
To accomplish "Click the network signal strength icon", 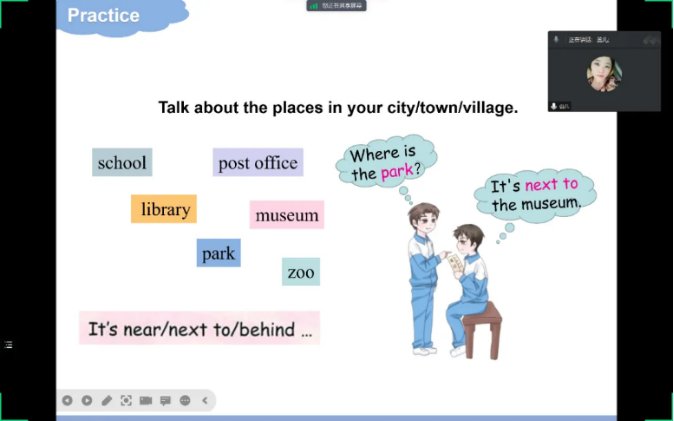I will tap(314, 6).
